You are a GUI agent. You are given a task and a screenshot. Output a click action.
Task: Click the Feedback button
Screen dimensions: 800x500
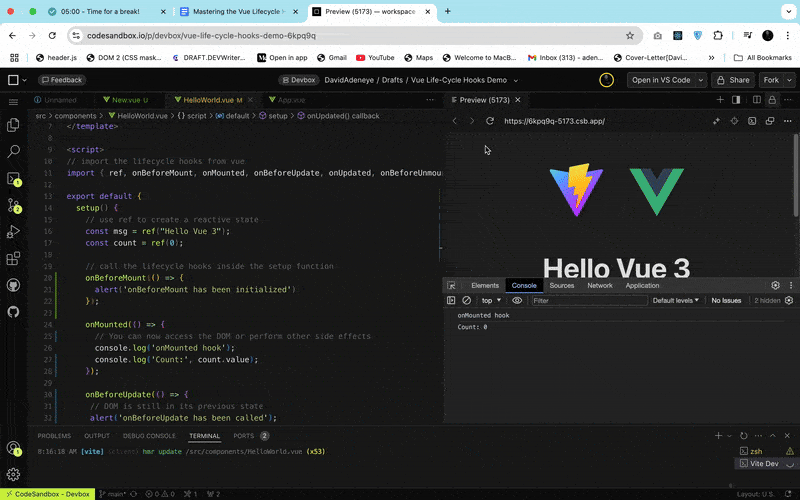(x=62, y=80)
